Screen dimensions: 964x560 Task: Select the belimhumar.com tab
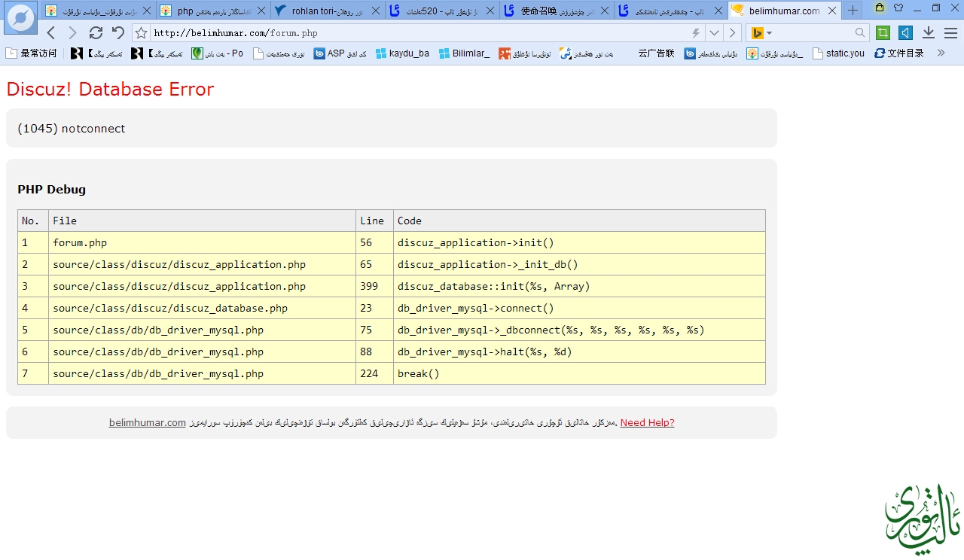783,11
